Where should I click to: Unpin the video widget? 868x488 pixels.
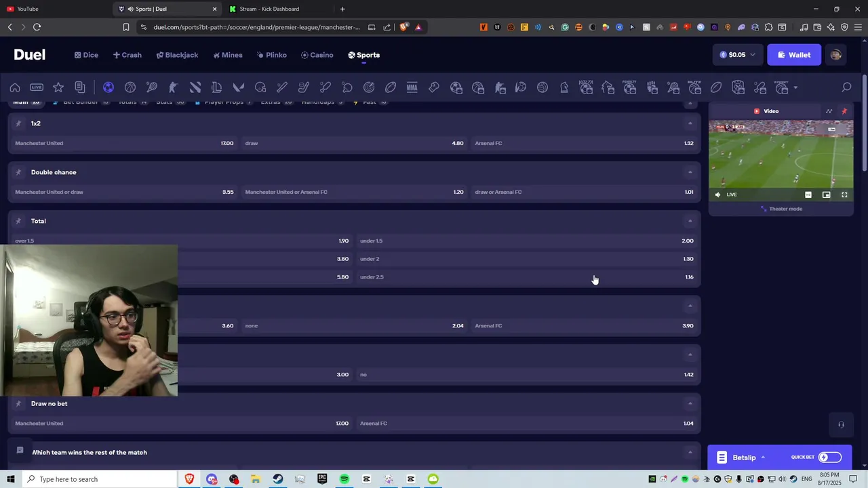844,111
